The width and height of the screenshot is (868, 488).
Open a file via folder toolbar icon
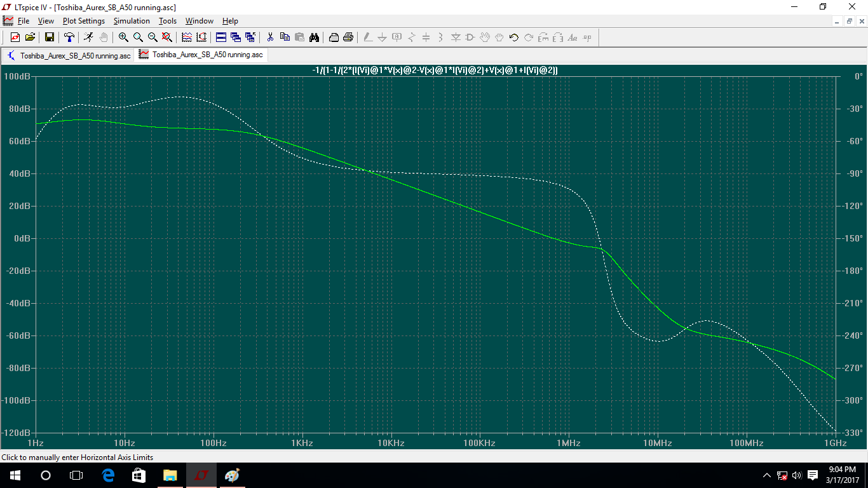pos(30,37)
